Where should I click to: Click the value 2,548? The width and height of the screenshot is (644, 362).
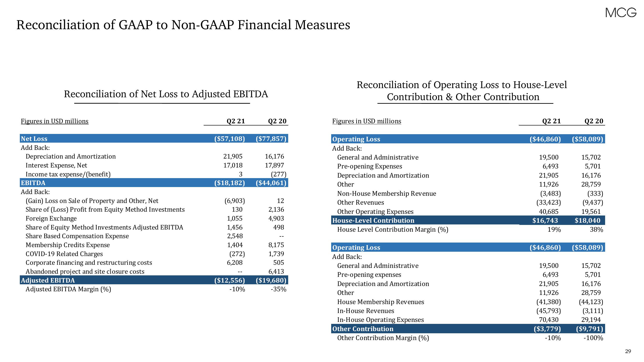(x=235, y=236)
